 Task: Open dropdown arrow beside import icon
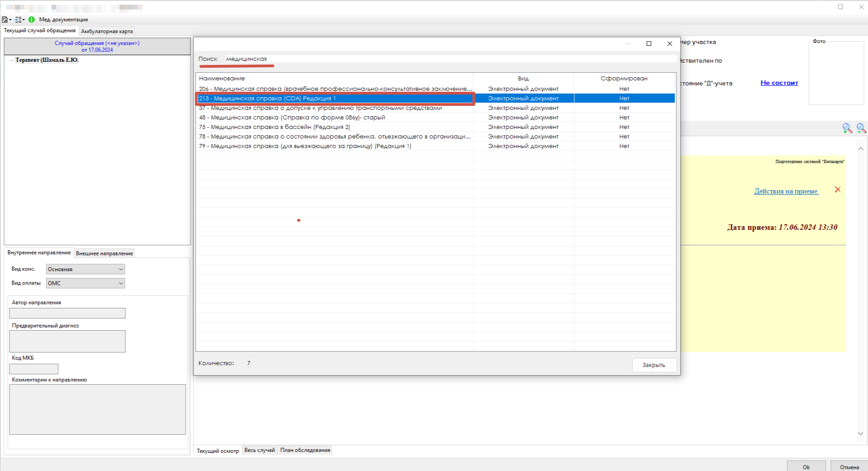click(24, 20)
